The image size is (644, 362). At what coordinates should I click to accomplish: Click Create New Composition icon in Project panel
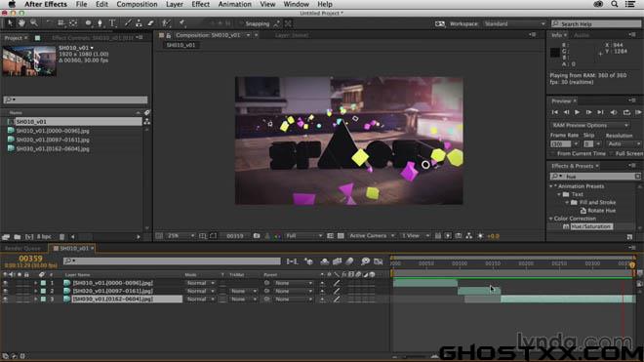[x=28, y=237]
